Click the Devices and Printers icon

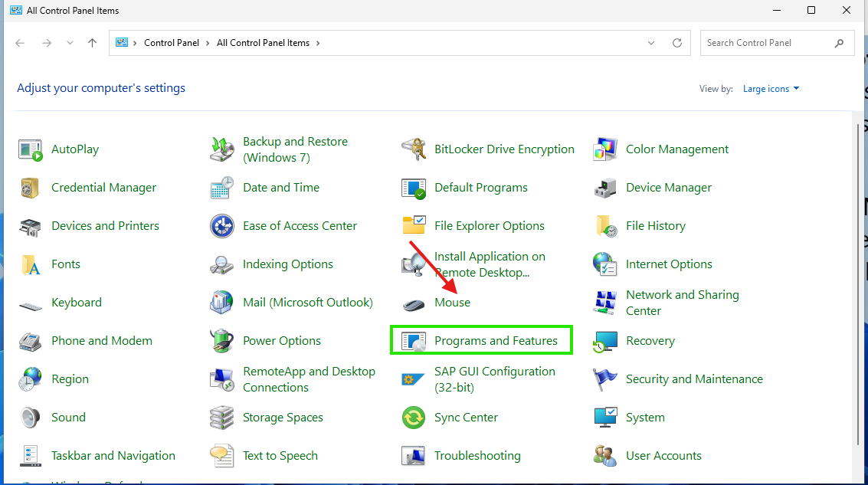(30, 226)
